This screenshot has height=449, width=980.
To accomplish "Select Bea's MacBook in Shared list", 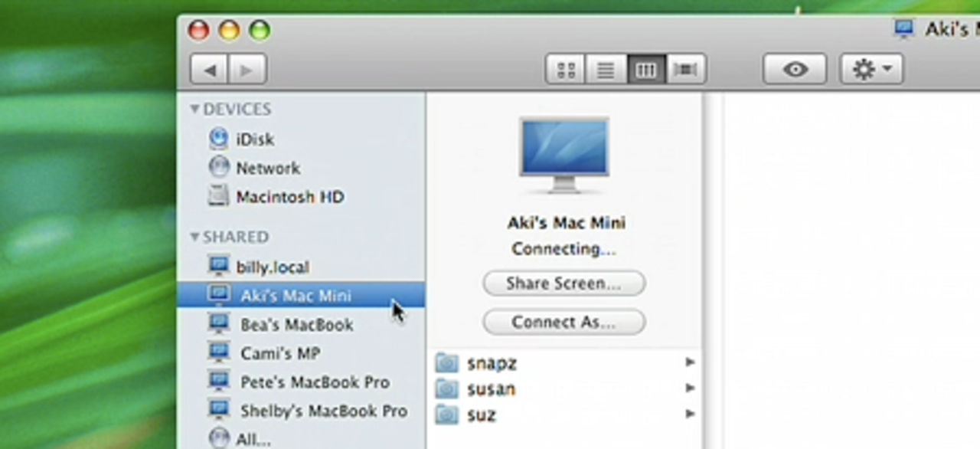I will [x=296, y=325].
